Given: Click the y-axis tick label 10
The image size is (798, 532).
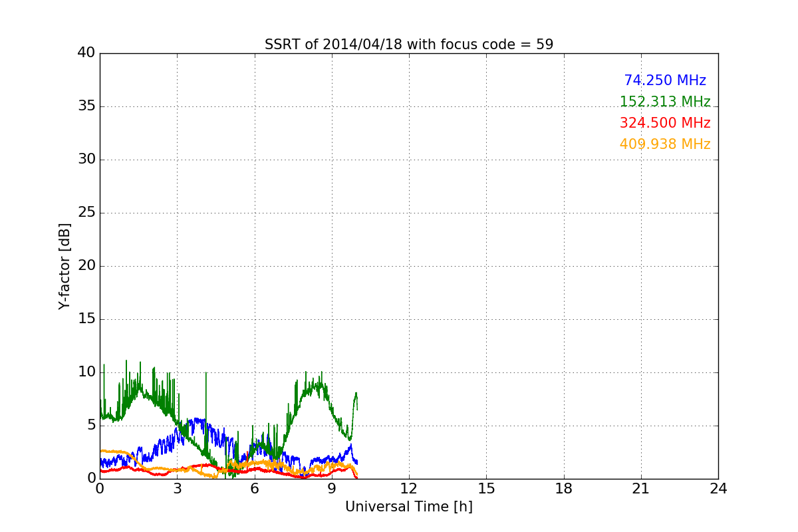Looking at the screenshot, I should (x=86, y=372).
